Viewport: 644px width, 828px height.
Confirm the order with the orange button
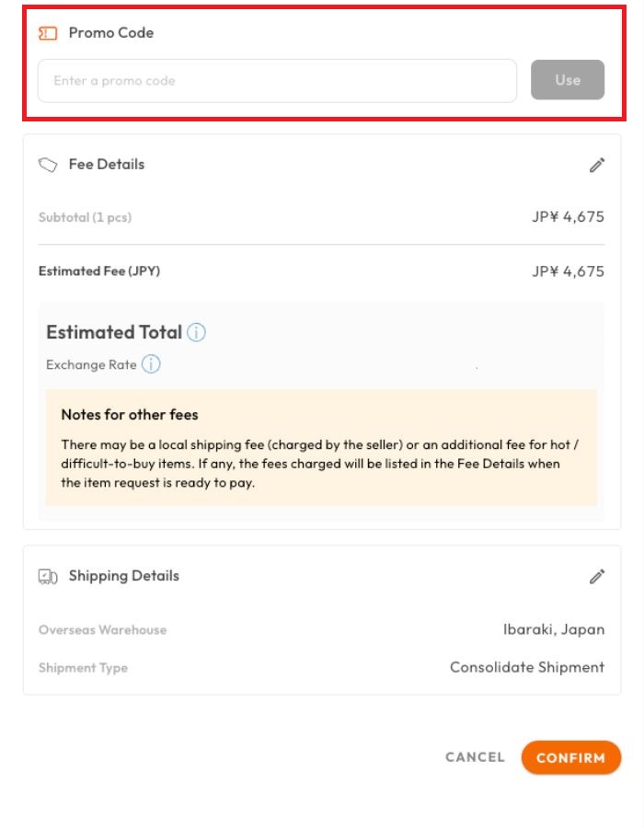coord(570,757)
